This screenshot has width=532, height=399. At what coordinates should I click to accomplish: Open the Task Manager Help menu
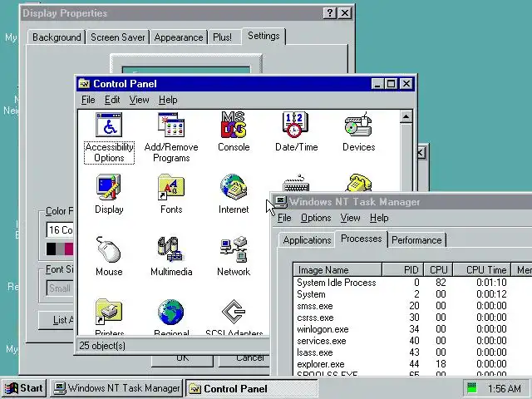(x=379, y=218)
